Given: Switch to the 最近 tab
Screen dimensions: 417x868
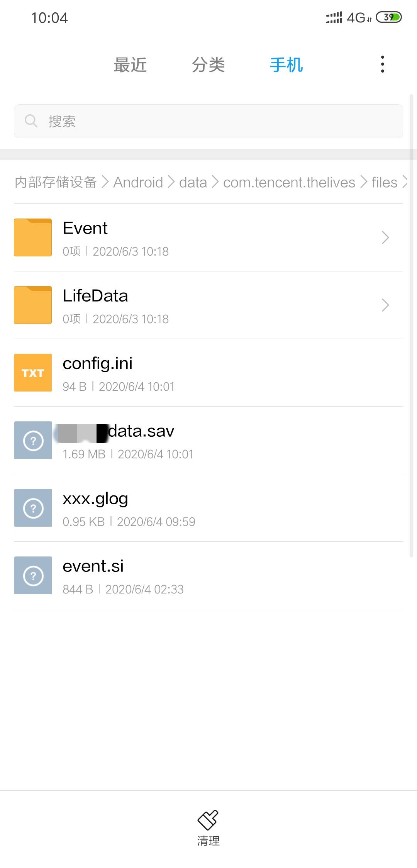Looking at the screenshot, I should [130, 65].
